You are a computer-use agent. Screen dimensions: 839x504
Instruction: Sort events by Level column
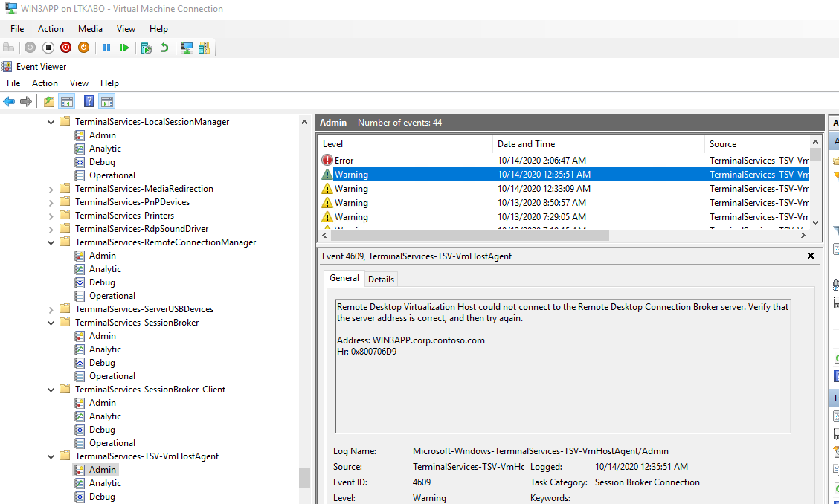pos(405,144)
